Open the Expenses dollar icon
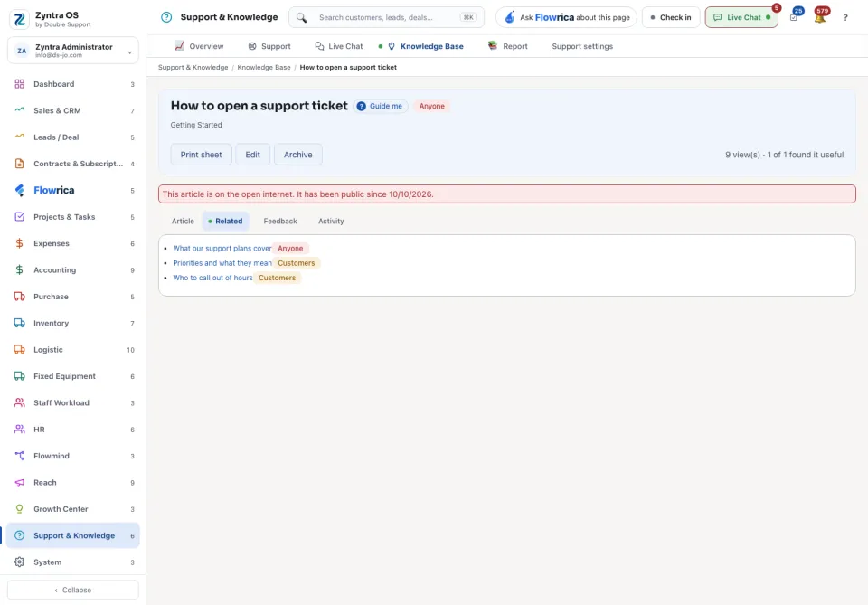868x605 pixels. click(19, 243)
